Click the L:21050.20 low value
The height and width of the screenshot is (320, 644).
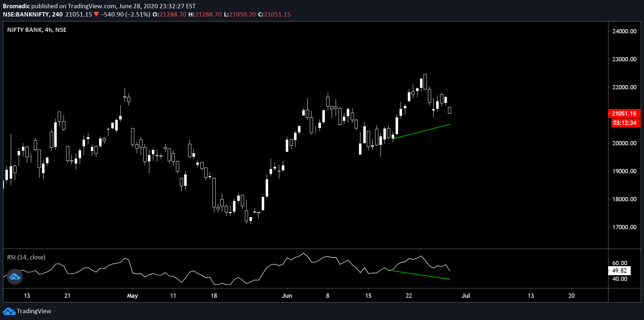(240, 14)
